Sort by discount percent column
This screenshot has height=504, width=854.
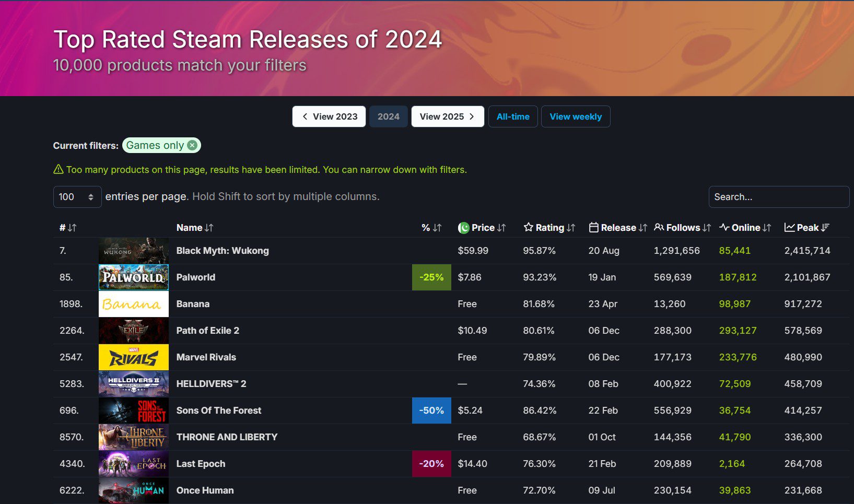coord(431,228)
